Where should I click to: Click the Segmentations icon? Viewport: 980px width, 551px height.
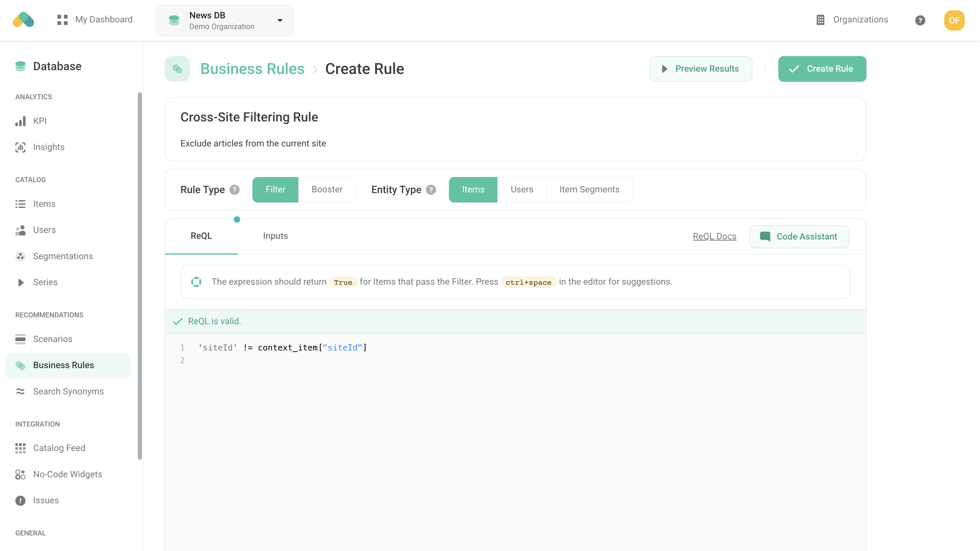[x=20, y=256]
